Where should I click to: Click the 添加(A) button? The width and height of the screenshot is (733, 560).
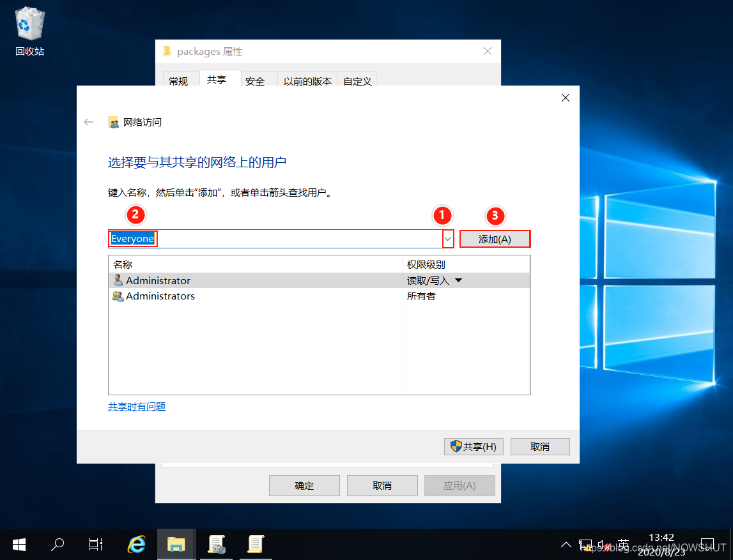tap(495, 239)
